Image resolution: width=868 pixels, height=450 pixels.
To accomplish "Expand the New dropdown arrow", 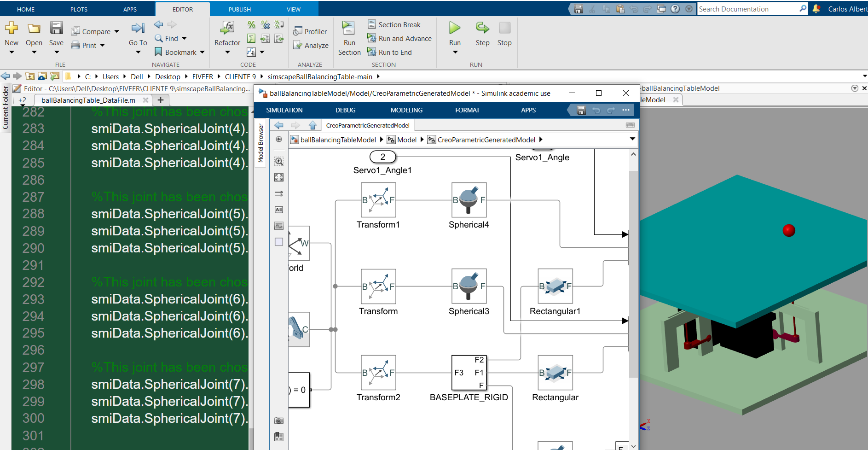I will coord(12,53).
